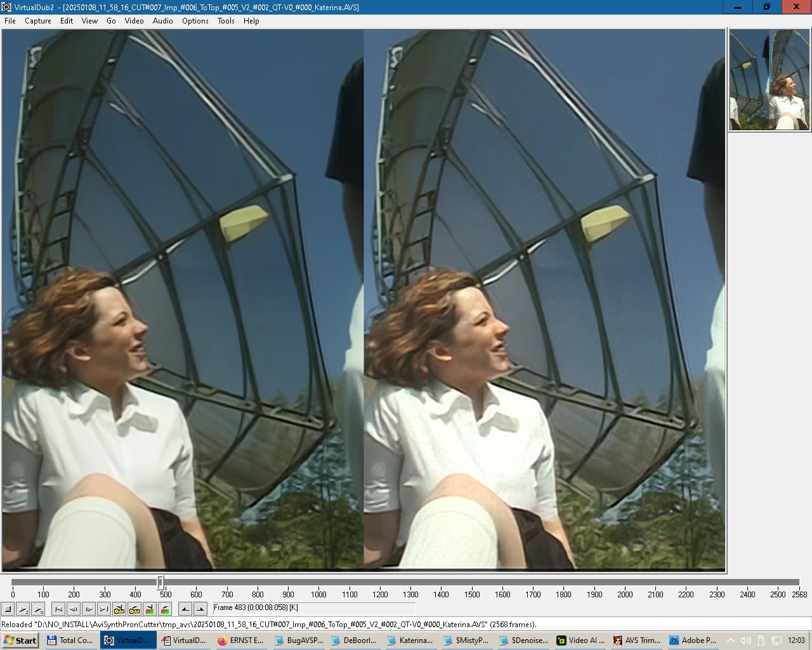
Task: Open the Tools menu
Action: tap(226, 21)
